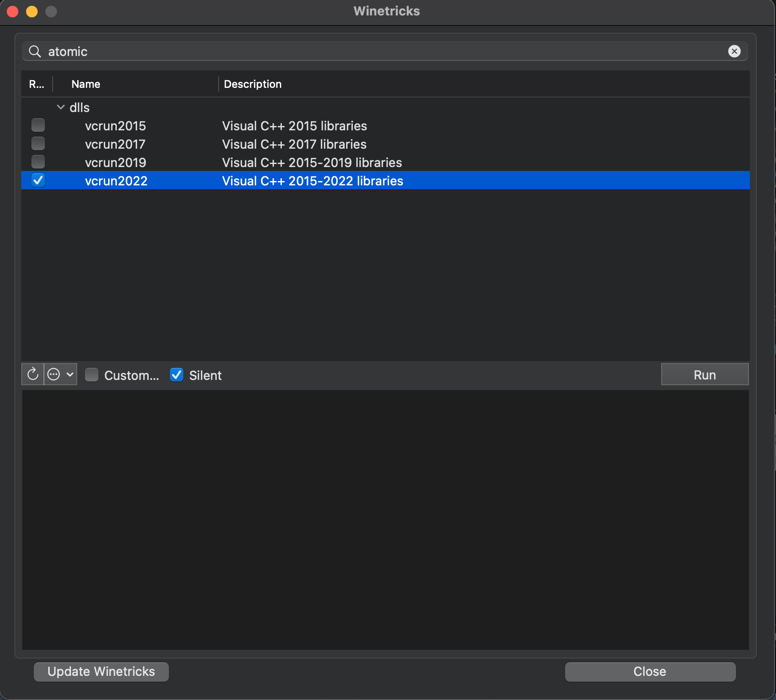The image size is (776, 700).
Task: Click the refresh list icon
Action: click(33, 374)
